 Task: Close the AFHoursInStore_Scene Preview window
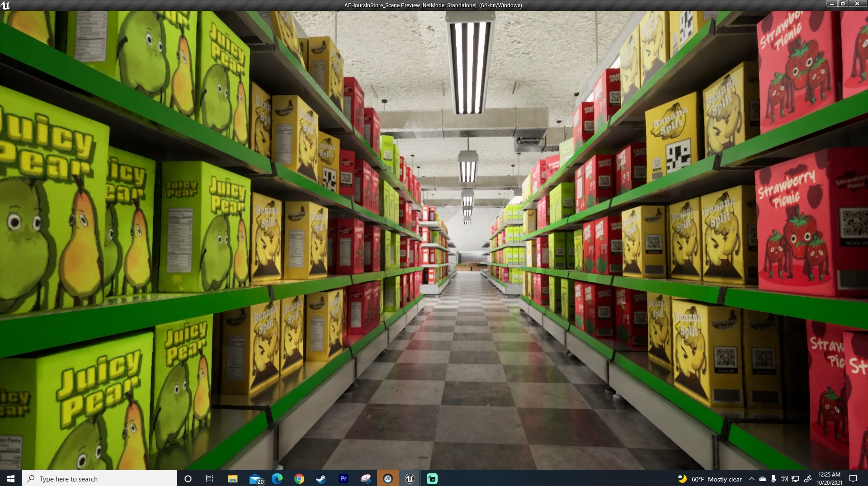tap(857, 4)
